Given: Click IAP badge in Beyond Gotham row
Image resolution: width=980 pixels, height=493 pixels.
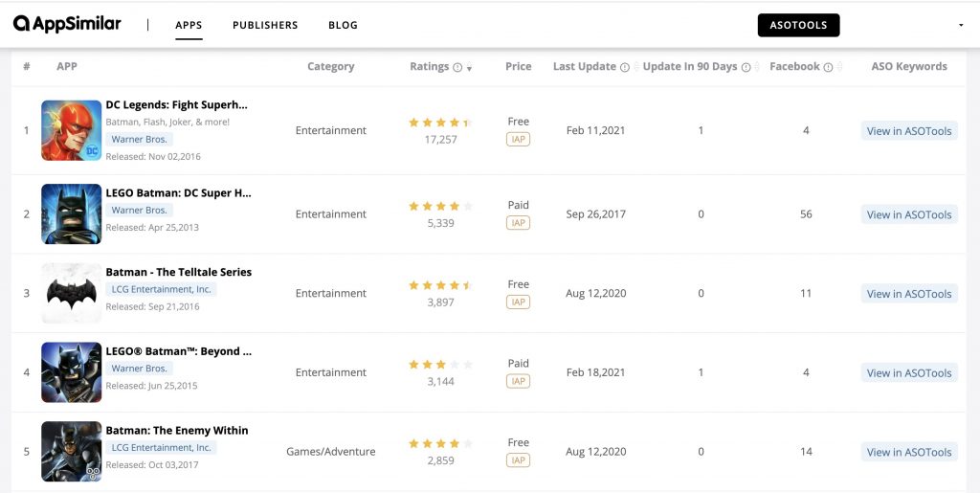Looking at the screenshot, I should click(x=518, y=381).
